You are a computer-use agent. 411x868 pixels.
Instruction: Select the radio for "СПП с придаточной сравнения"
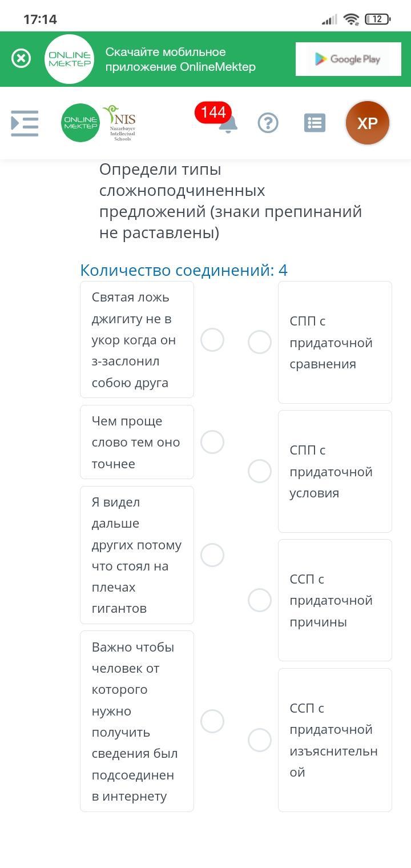pyautogui.click(x=260, y=342)
